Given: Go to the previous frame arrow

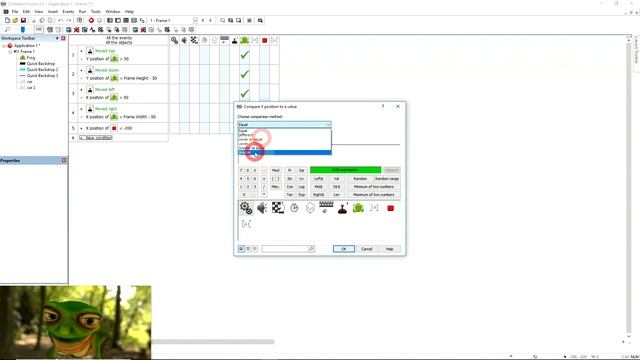Looking at the screenshot, I should 203,20.
